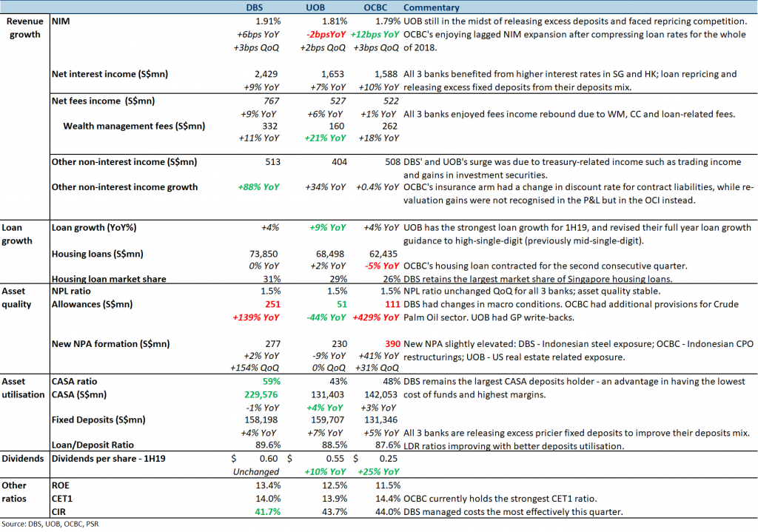Image resolution: width=758 pixels, height=532 pixels.
Task: Click UOB housing loans 68,498
Action: (330, 254)
